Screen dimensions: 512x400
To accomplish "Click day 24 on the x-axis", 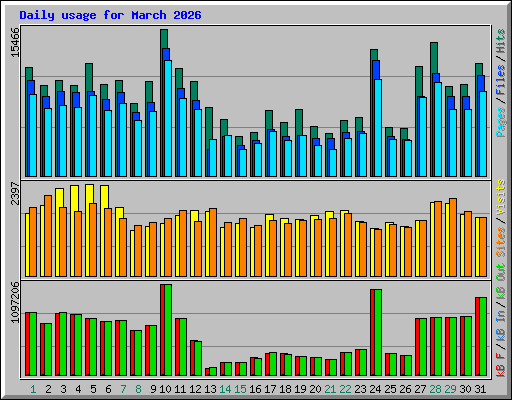I will tap(375, 389).
